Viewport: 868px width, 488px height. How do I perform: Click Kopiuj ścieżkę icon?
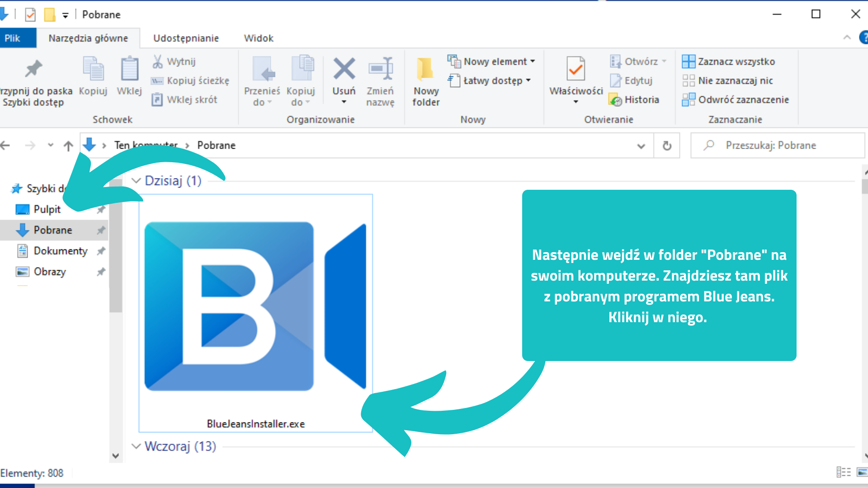(157, 81)
